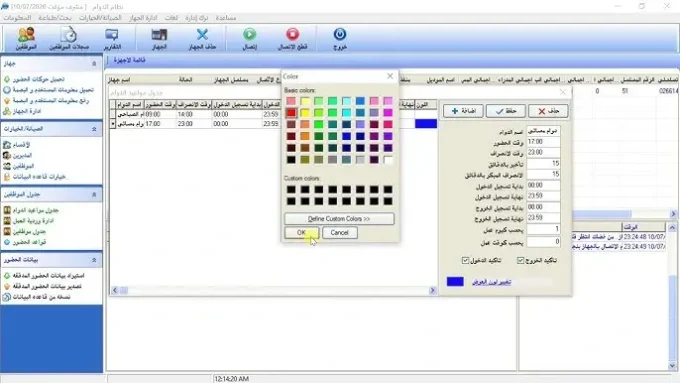Toggle the confirm entry (تأكيد الدخول) checkbox

click(465, 260)
